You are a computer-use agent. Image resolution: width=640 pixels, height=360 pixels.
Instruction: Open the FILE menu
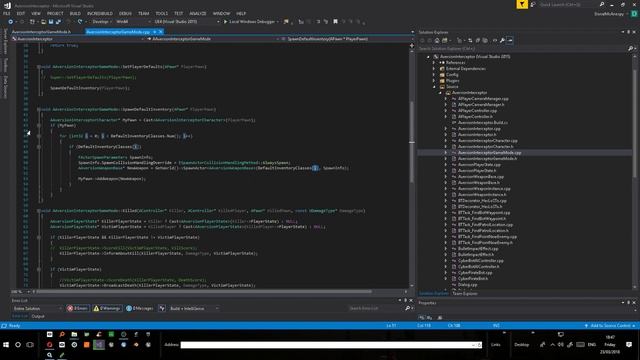[7, 13]
